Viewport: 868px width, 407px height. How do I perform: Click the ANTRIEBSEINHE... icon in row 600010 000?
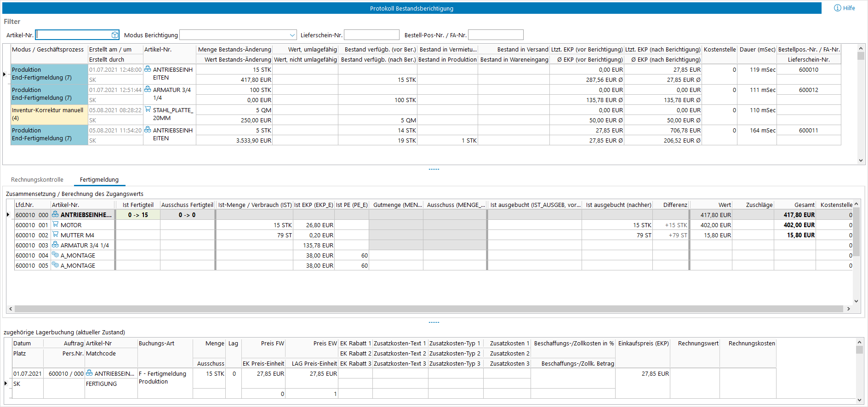[x=55, y=214]
